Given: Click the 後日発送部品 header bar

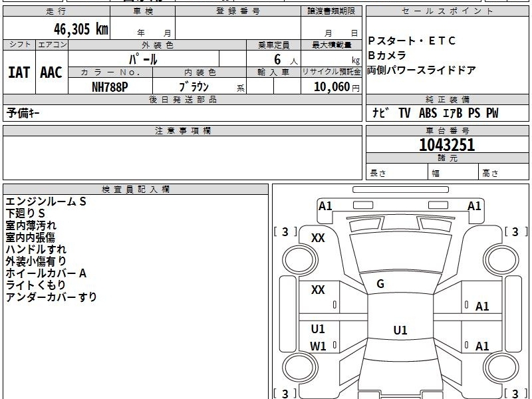Looking at the screenshot, I should (x=182, y=99).
